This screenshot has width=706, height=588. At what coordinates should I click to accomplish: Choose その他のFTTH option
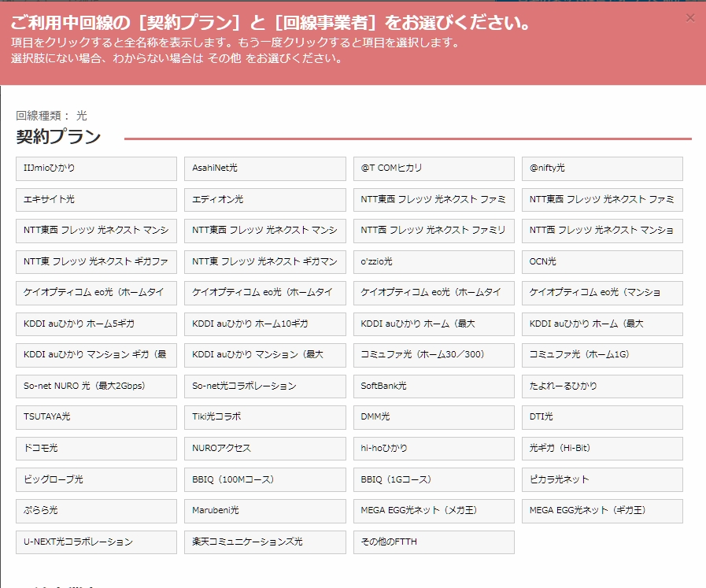point(434,542)
